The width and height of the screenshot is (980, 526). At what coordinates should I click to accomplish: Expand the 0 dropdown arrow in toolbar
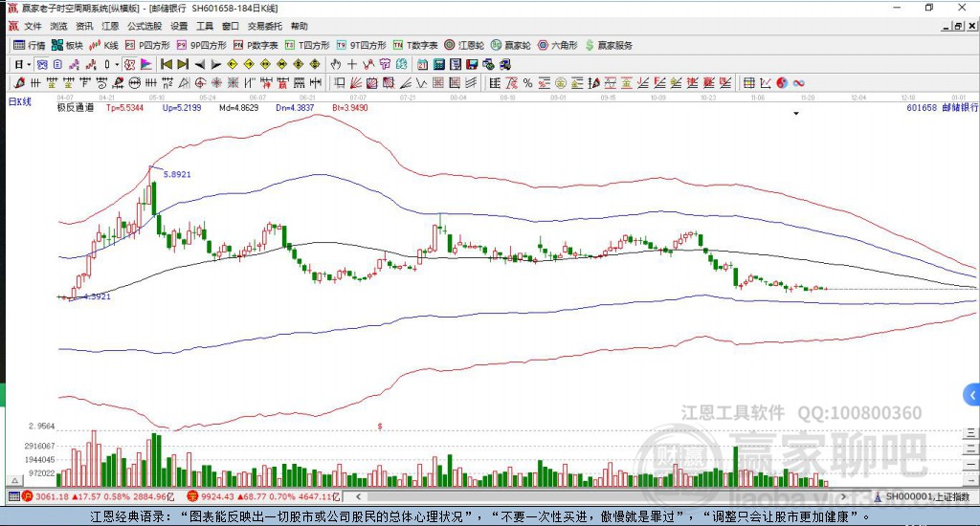pyautogui.click(x=116, y=64)
